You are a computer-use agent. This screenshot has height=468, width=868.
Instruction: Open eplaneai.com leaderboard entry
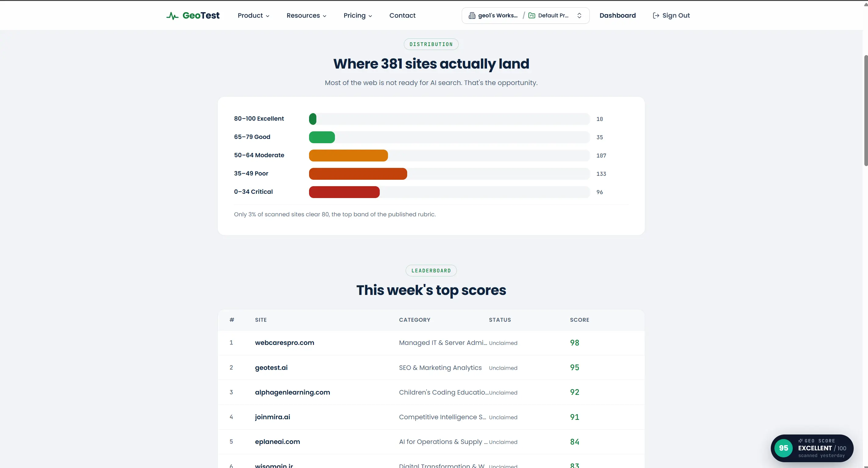277,442
